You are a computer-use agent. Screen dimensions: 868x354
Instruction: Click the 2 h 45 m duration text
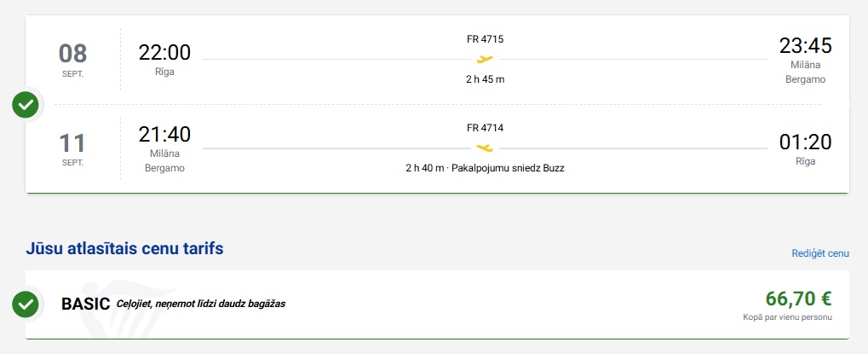485,79
